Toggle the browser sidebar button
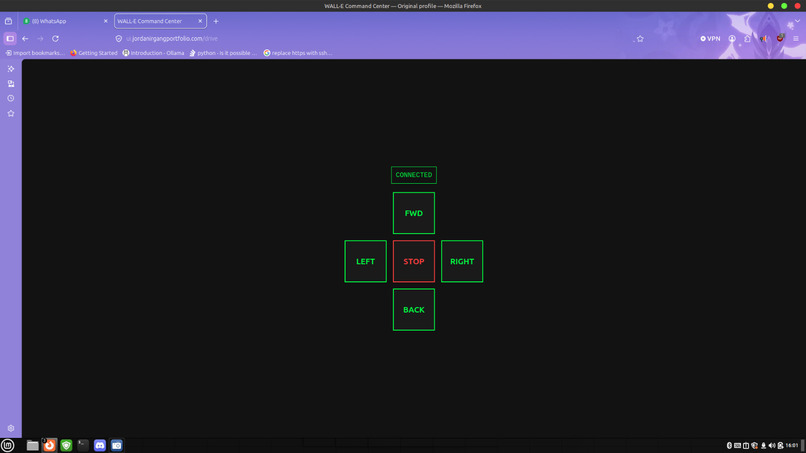 tap(10, 39)
